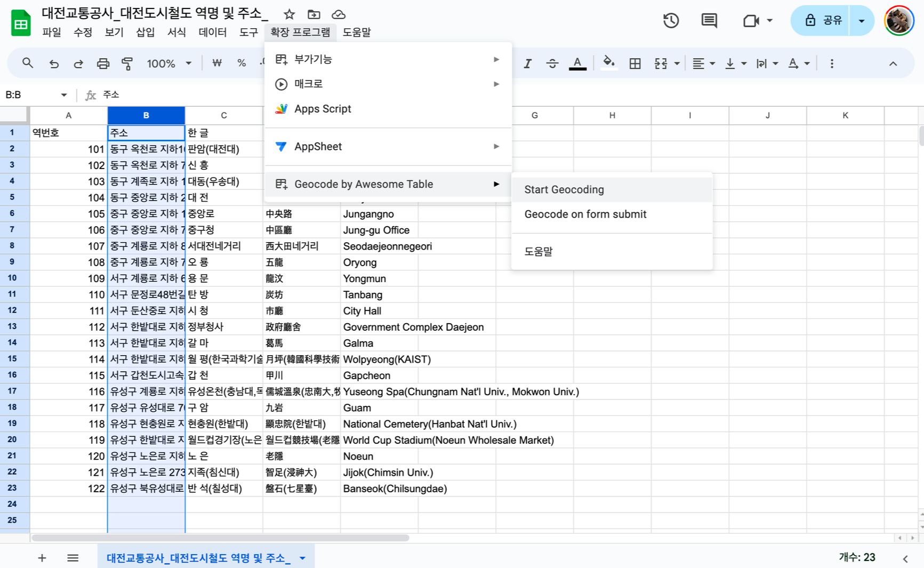Change the 100% zoom level

click(x=168, y=63)
